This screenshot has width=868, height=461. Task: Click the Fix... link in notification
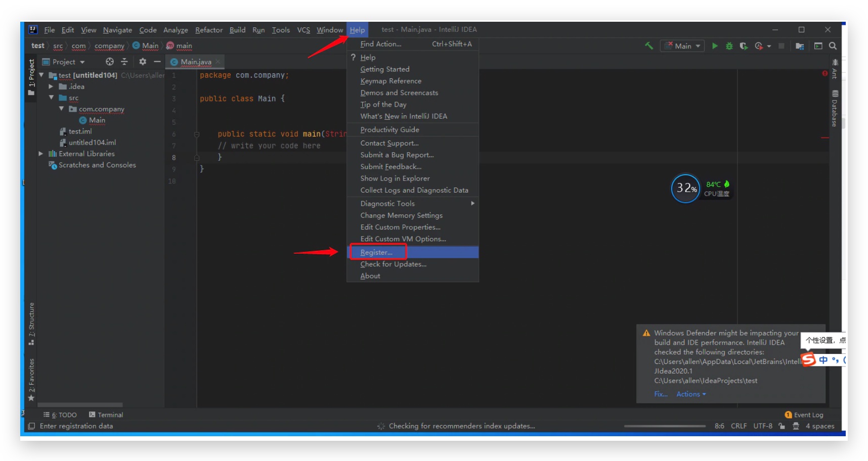click(661, 394)
